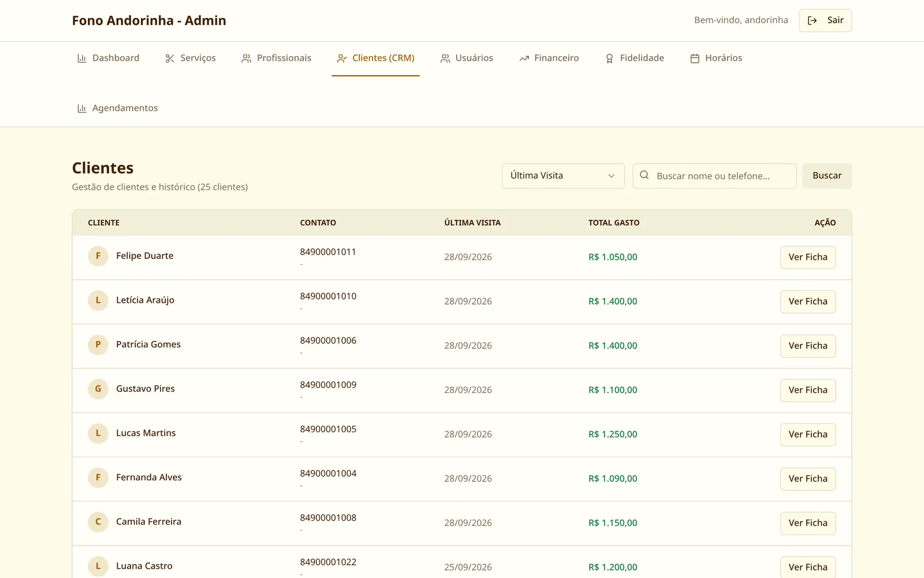Click the people icon beside Profissionais
The height and width of the screenshot is (578, 924).
tap(246, 58)
